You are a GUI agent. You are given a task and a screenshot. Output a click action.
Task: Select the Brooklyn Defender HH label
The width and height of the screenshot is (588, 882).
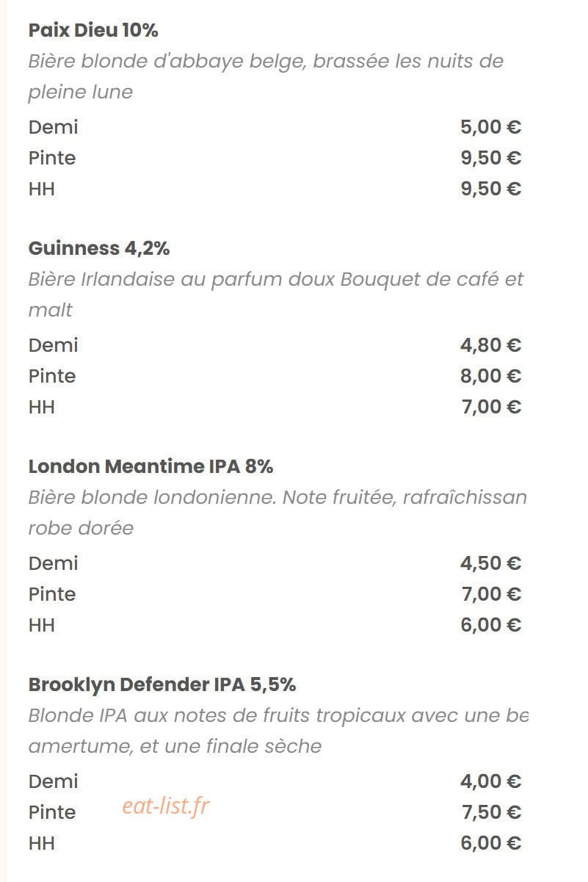(42, 843)
